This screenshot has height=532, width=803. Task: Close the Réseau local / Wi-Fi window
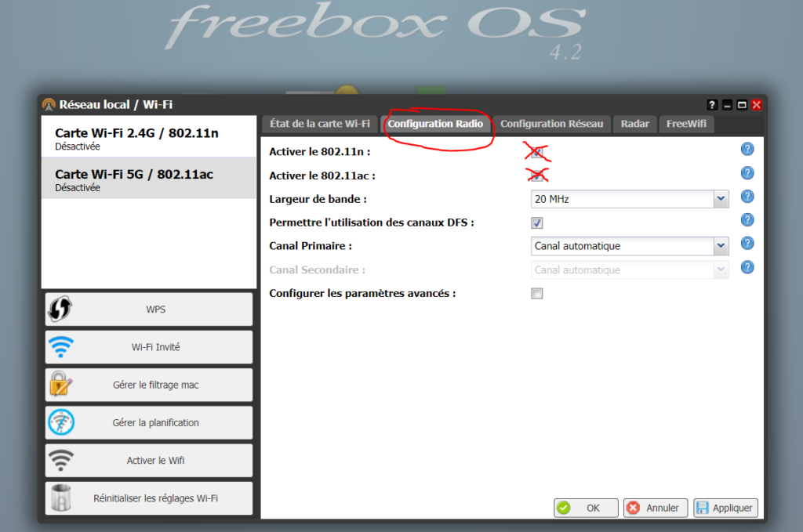coord(757,105)
